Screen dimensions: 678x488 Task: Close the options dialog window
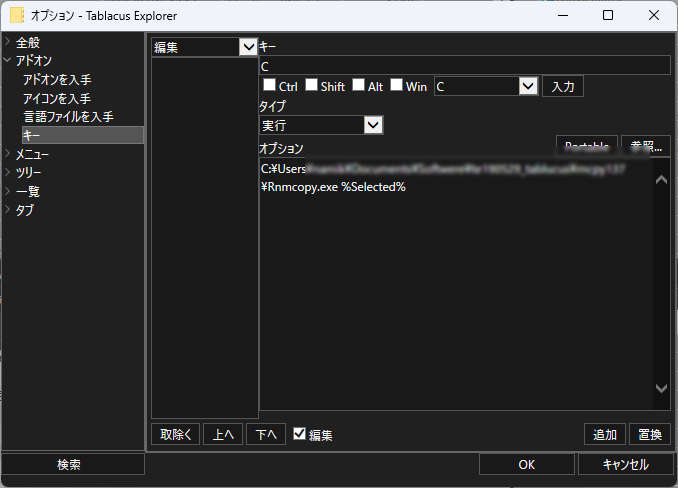654,15
